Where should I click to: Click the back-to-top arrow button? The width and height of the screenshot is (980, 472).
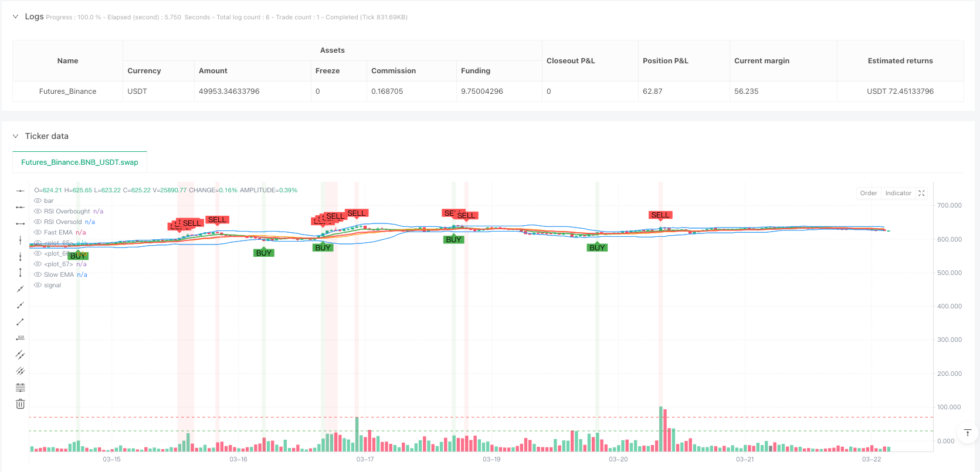pyautogui.click(x=968, y=433)
